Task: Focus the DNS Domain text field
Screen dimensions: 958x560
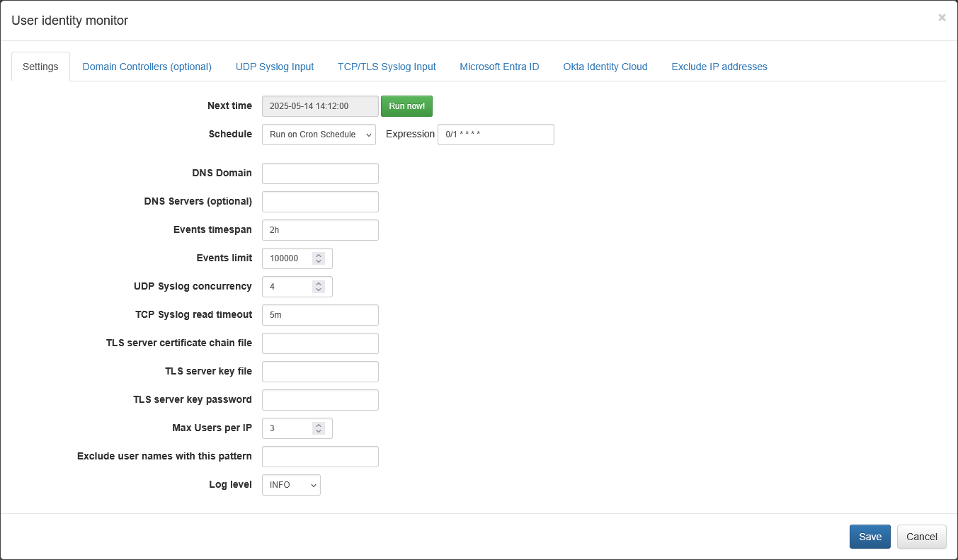Action: (x=320, y=173)
